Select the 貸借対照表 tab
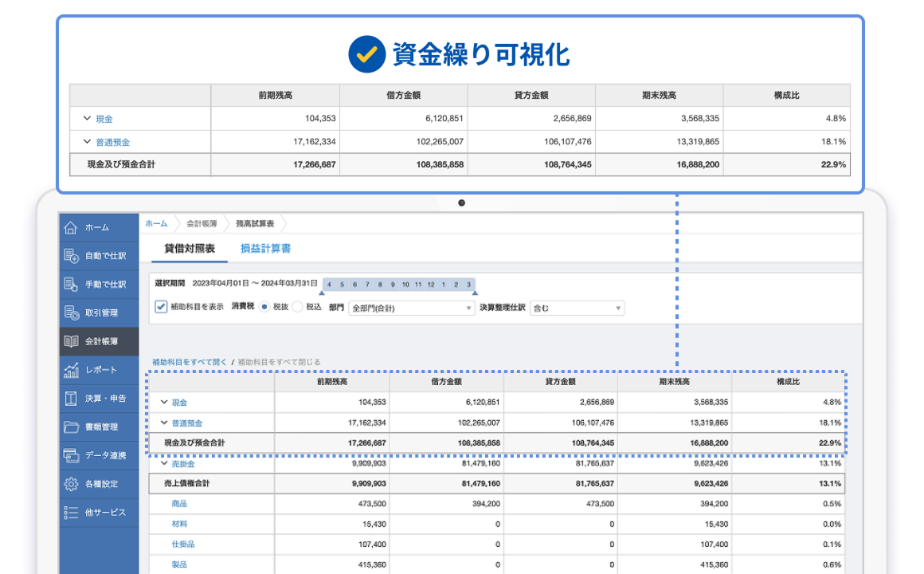 click(x=190, y=249)
